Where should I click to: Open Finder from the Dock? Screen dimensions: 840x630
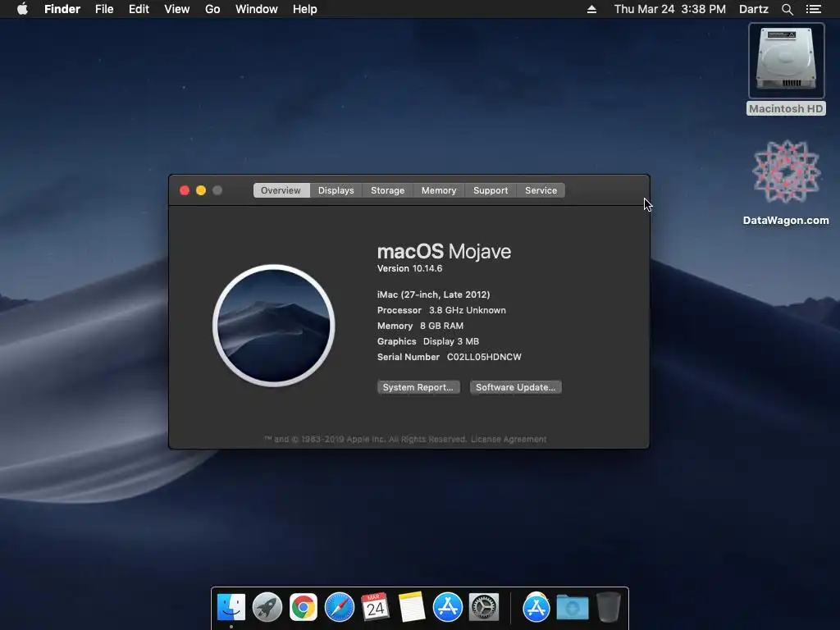point(231,608)
